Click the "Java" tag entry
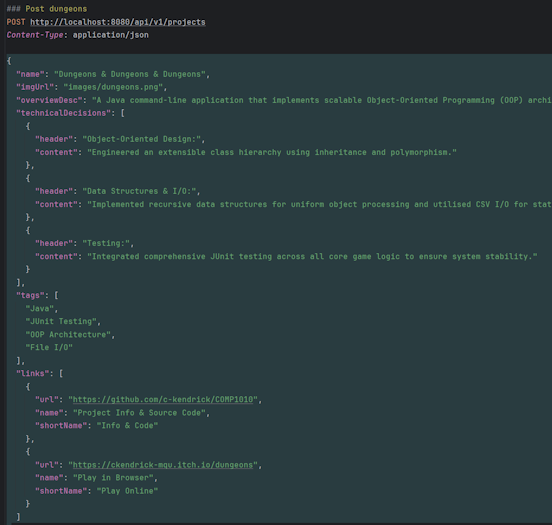Image resolution: width=552 pixels, height=525 pixels. 39,309
